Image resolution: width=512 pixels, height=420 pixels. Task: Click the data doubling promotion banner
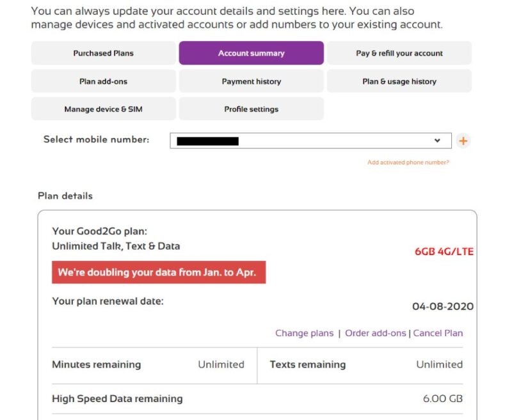[x=158, y=272]
